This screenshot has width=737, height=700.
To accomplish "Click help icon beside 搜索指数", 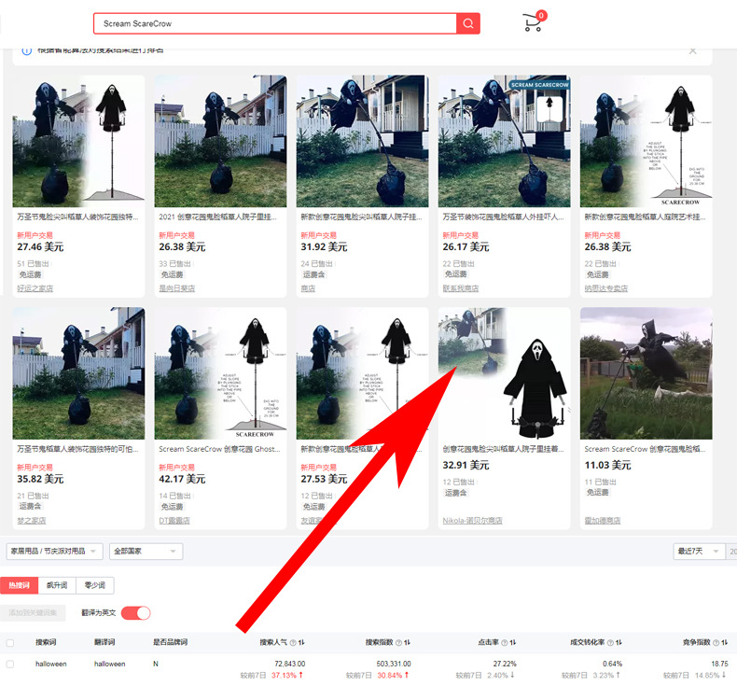I will pyautogui.click(x=398, y=642).
